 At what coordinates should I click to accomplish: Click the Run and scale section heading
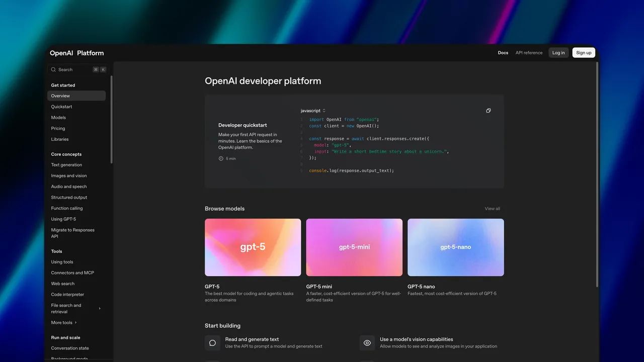pyautogui.click(x=65, y=338)
